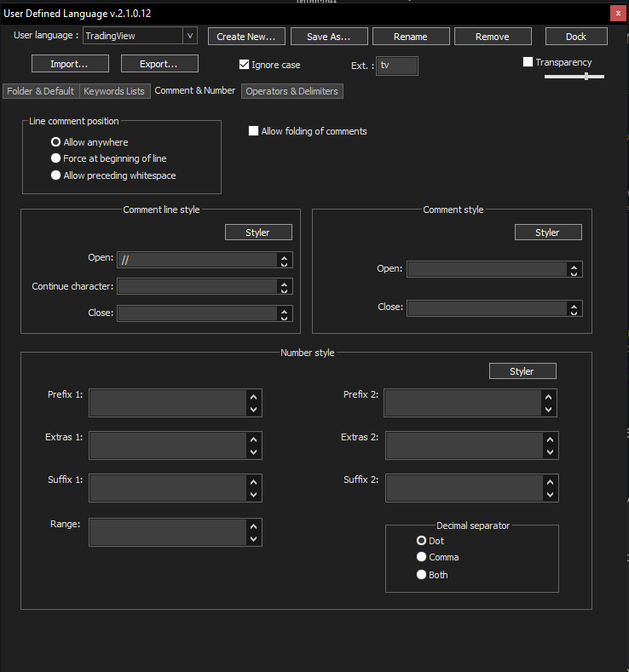Click the Transparency slider handle
This screenshot has width=629, height=672.
586,77
